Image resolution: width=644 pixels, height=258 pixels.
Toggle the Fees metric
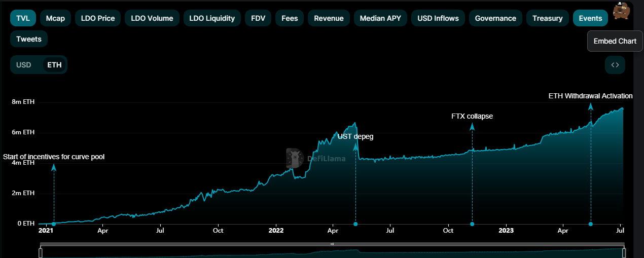(290, 18)
